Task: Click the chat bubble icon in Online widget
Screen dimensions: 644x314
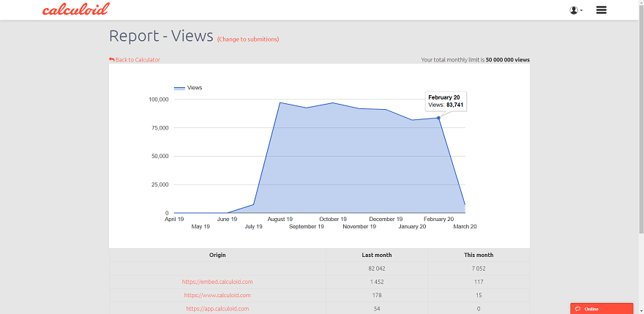Action: (578, 309)
